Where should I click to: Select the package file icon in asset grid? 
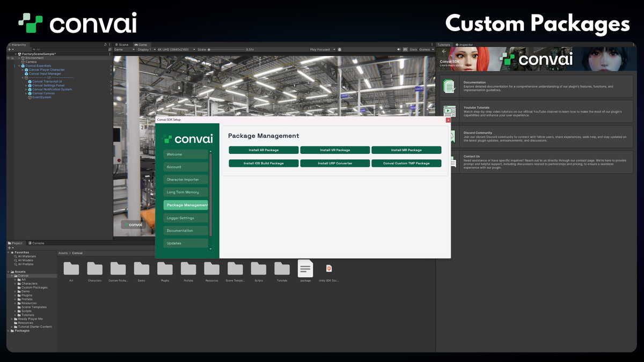(x=305, y=268)
